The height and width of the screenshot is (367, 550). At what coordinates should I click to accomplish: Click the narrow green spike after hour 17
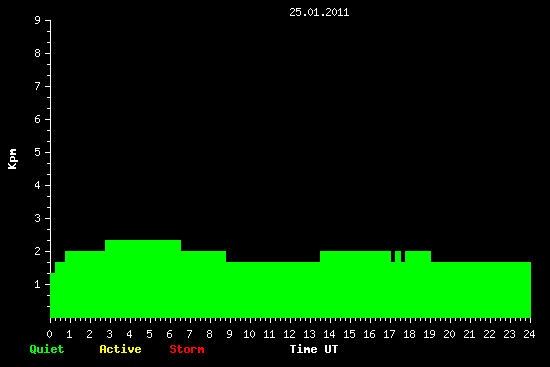click(398, 256)
